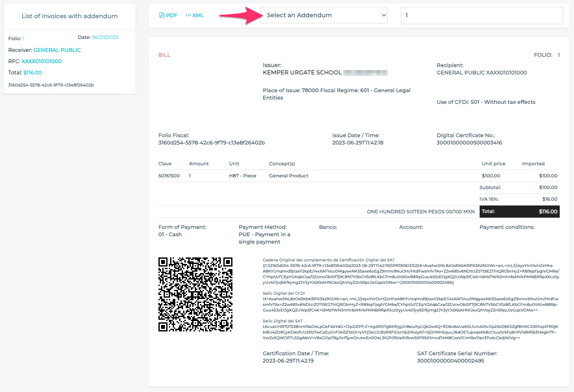
Task: Click the PDF download icon
Action: tap(162, 15)
